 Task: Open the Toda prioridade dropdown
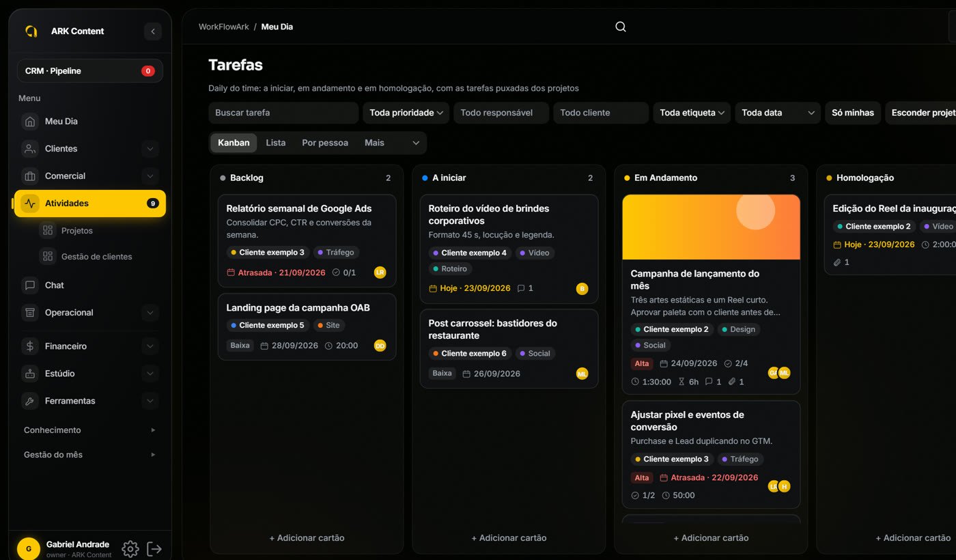tap(406, 113)
